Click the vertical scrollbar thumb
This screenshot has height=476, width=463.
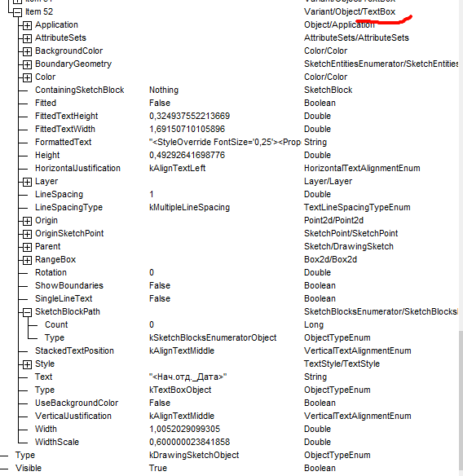461,401
